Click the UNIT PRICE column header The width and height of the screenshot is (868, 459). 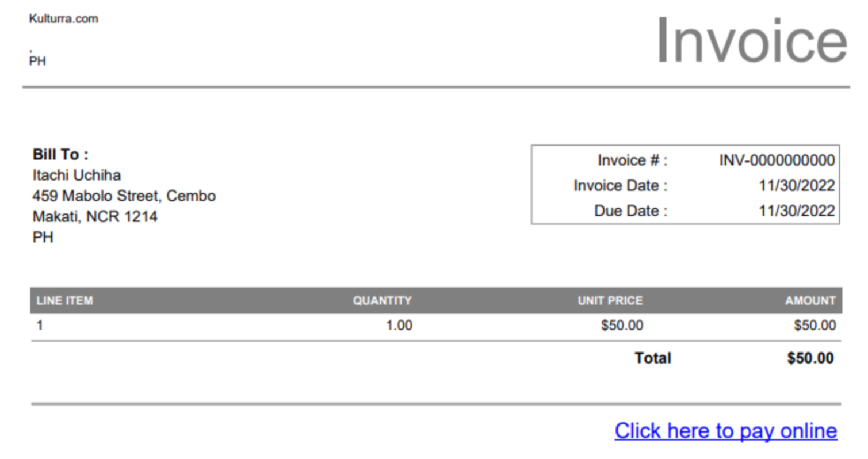click(x=610, y=300)
